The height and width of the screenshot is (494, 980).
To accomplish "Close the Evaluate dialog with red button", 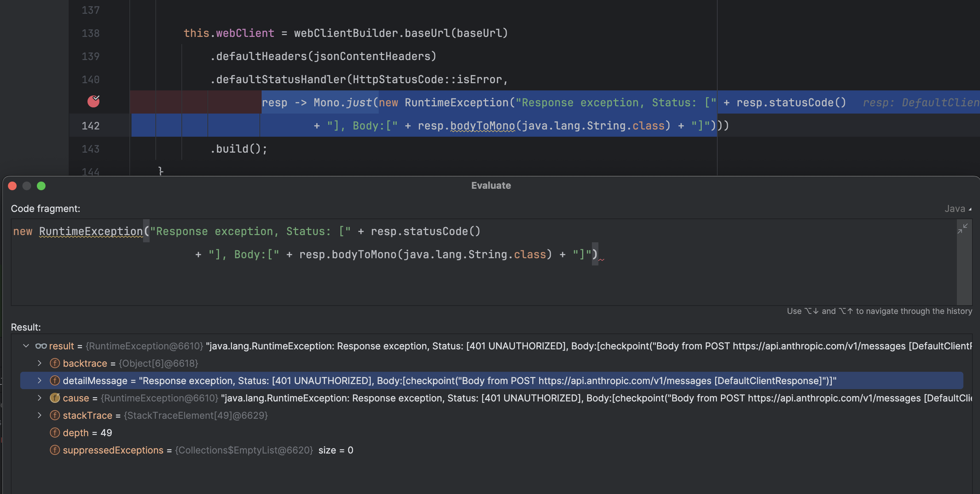I will 12,186.
